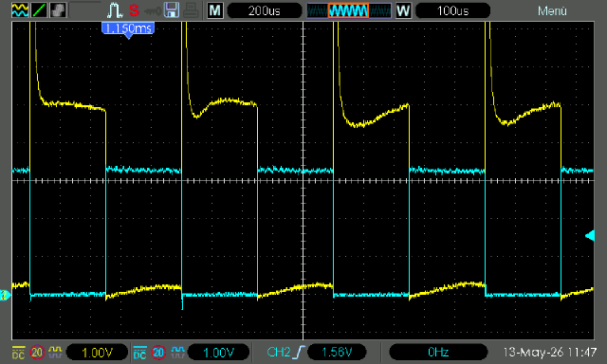Click the cyan CH2 1.00V scale value
The image size is (607, 364).
(x=219, y=353)
